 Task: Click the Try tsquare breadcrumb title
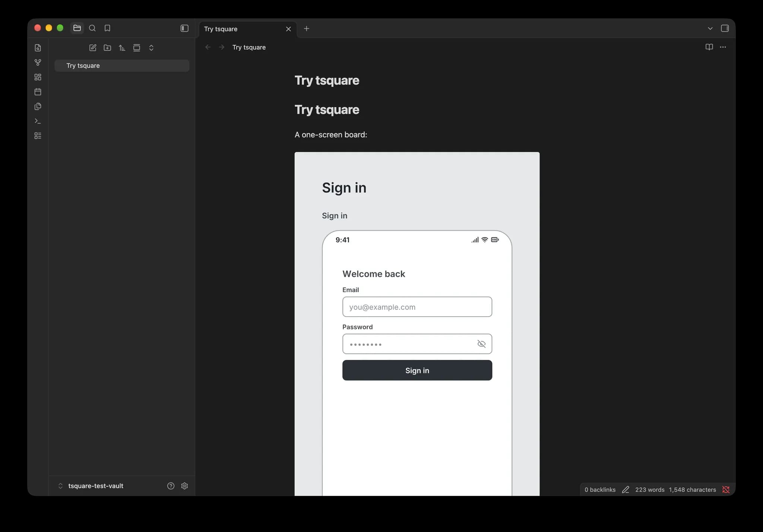click(249, 47)
